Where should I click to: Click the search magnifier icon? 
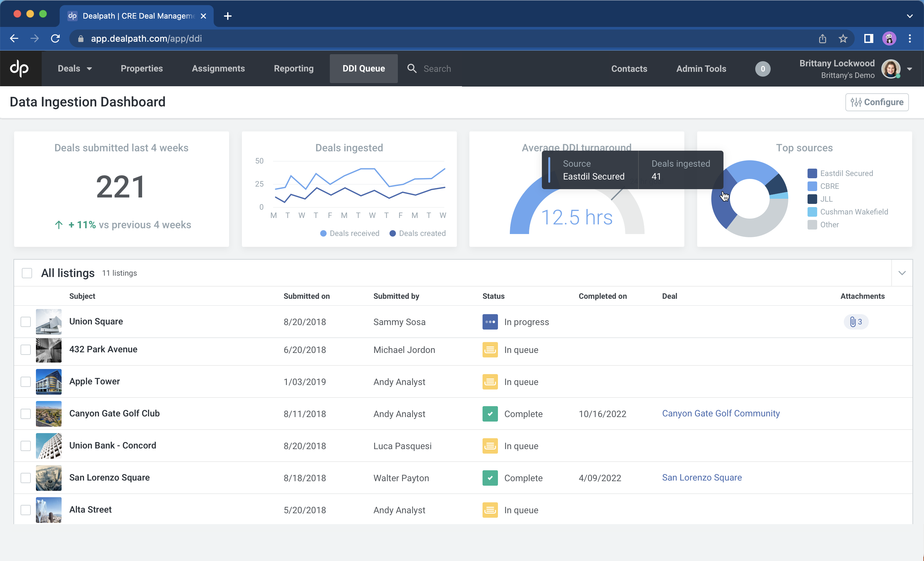tap(412, 69)
